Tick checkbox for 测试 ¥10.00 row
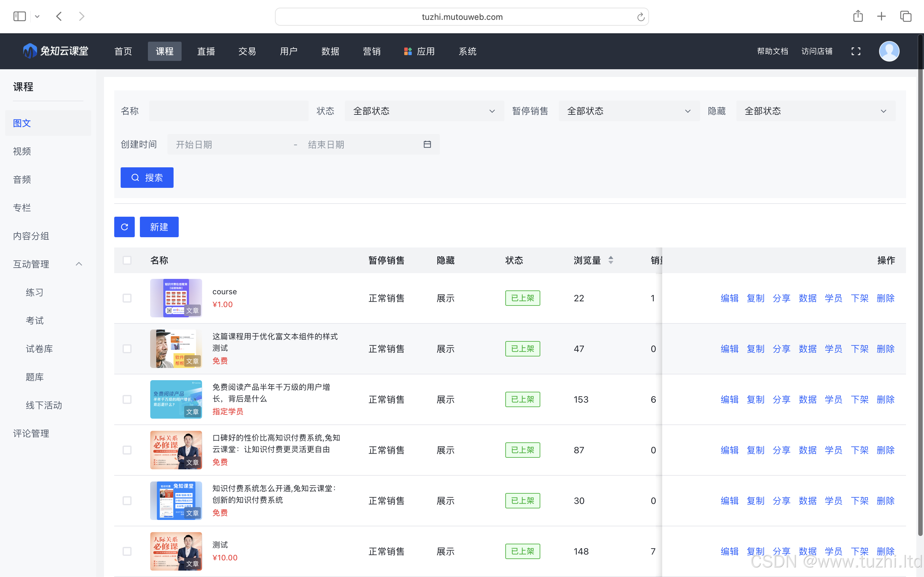 [127, 551]
